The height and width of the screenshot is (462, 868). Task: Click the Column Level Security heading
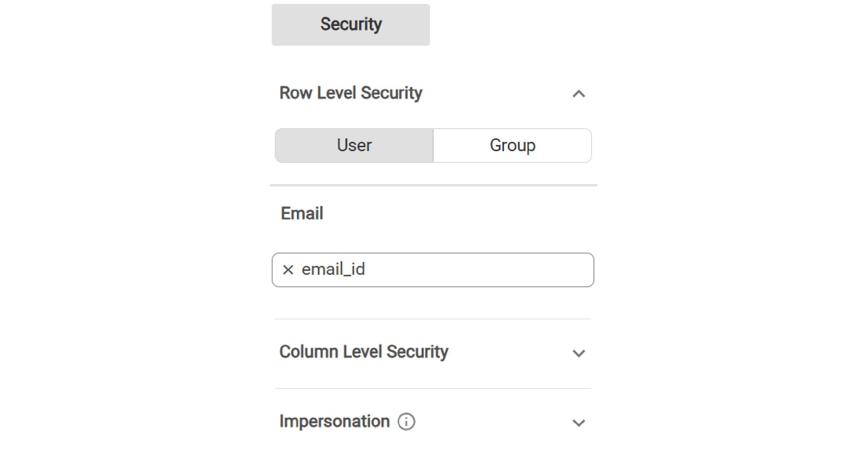(x=364, y=352)
